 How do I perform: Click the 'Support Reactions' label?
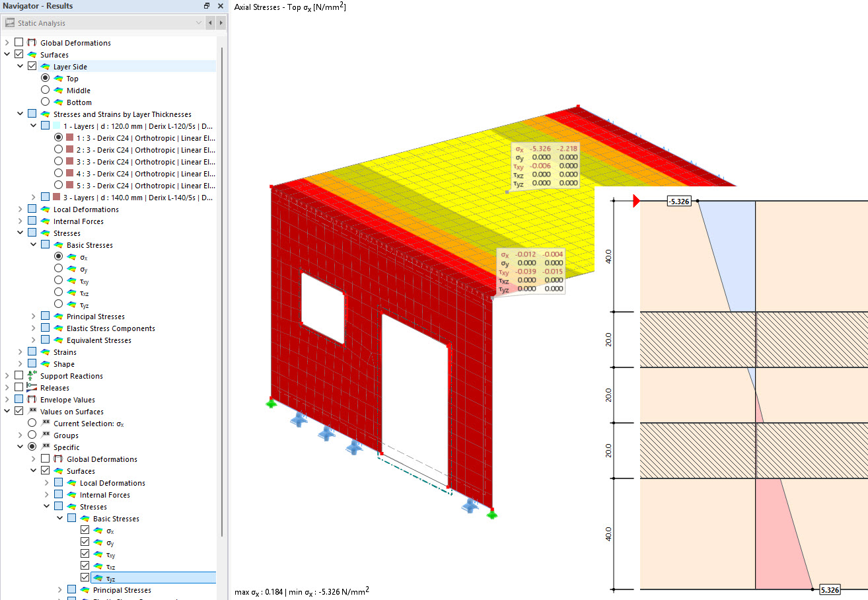[71, 376]
